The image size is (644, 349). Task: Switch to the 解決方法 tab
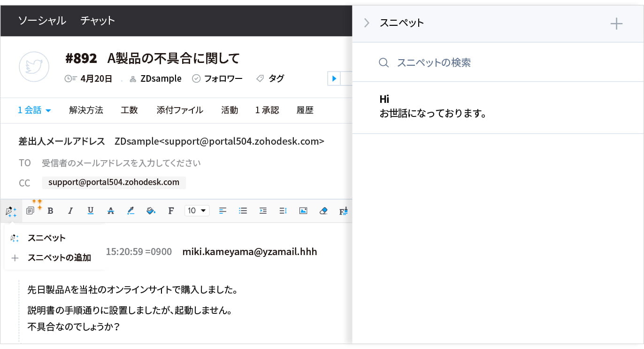click(86, 110)
